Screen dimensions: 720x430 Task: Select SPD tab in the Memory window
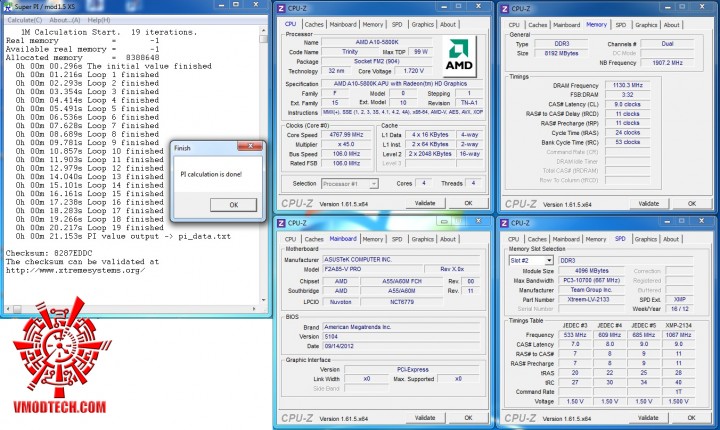[x=620, y=25]
